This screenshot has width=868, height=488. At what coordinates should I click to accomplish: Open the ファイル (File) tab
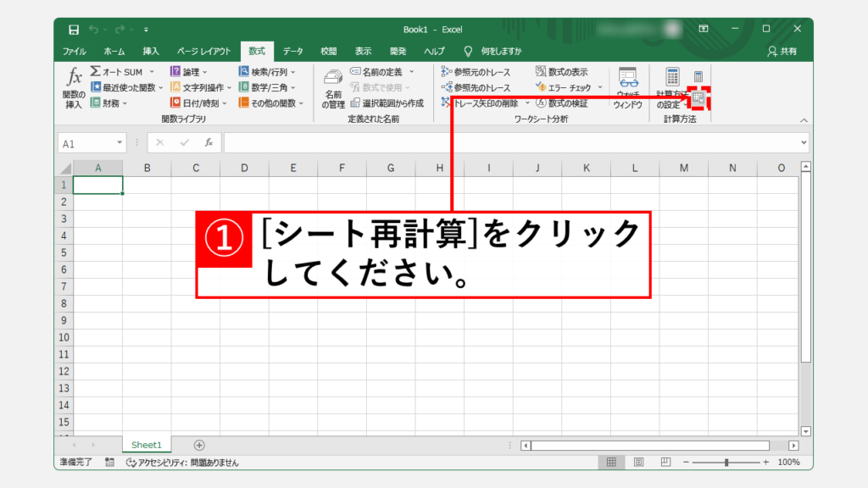(75, 51)
